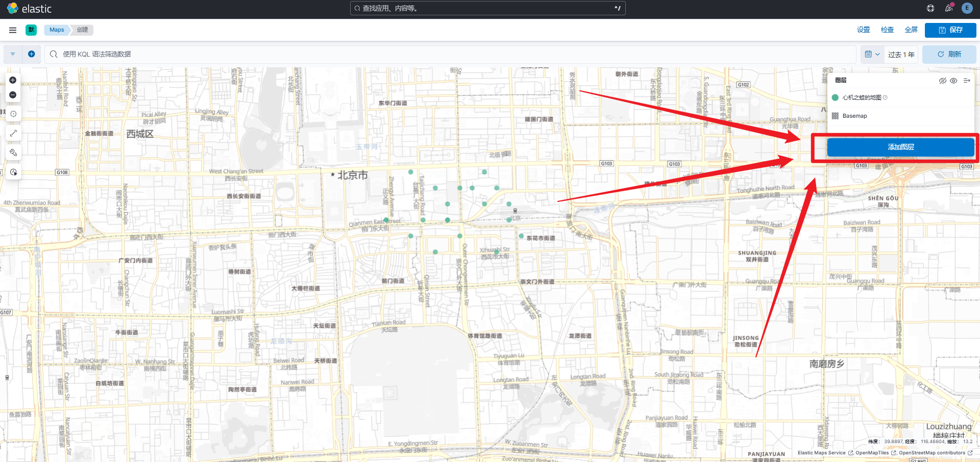Screen dimensions: 980x462
Task: Click the Louzizhuang map label
Action: coord(949,426)
